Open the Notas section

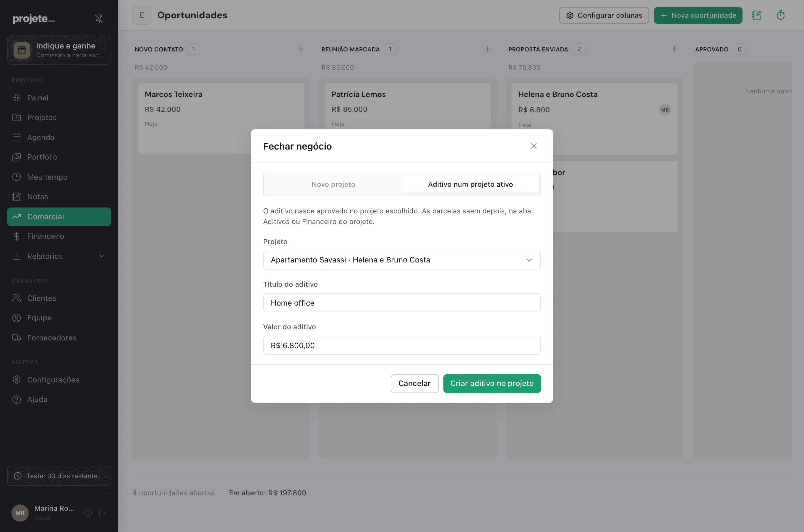tap(59, 197)
